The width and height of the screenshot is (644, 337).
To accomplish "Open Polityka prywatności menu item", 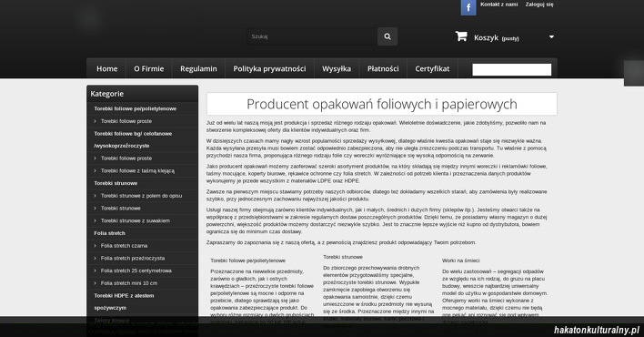I will click(x=269, y=68).
